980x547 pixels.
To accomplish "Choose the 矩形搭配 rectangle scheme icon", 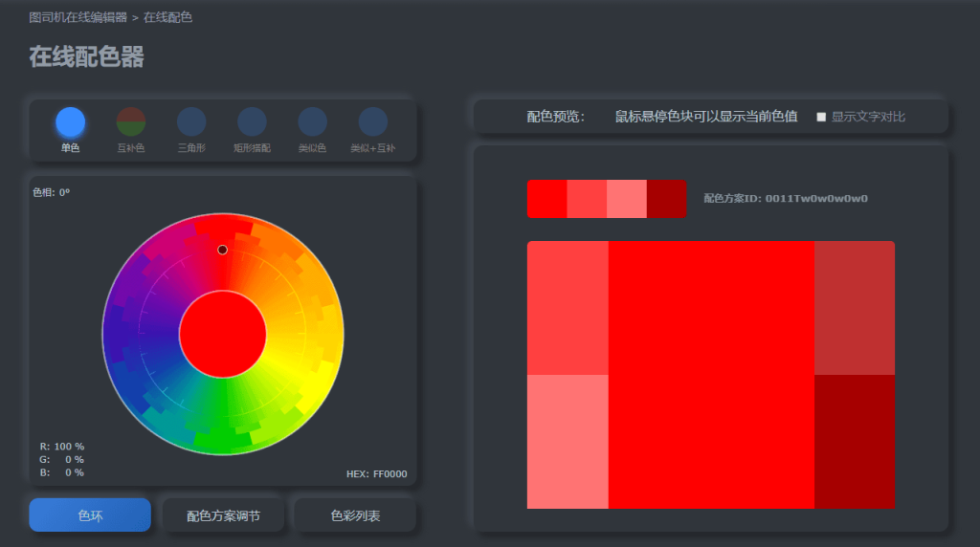I will point(252,122).
